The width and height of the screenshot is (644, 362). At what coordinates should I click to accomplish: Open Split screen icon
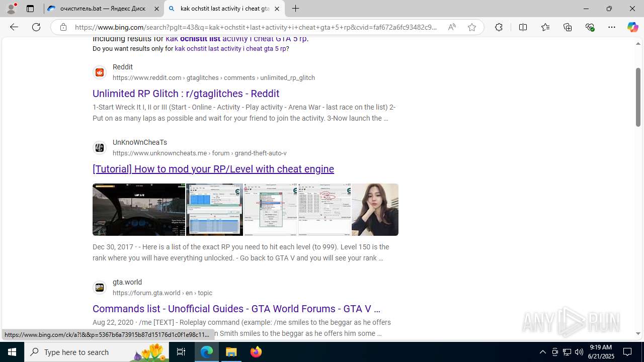click(x=523, y=27)
